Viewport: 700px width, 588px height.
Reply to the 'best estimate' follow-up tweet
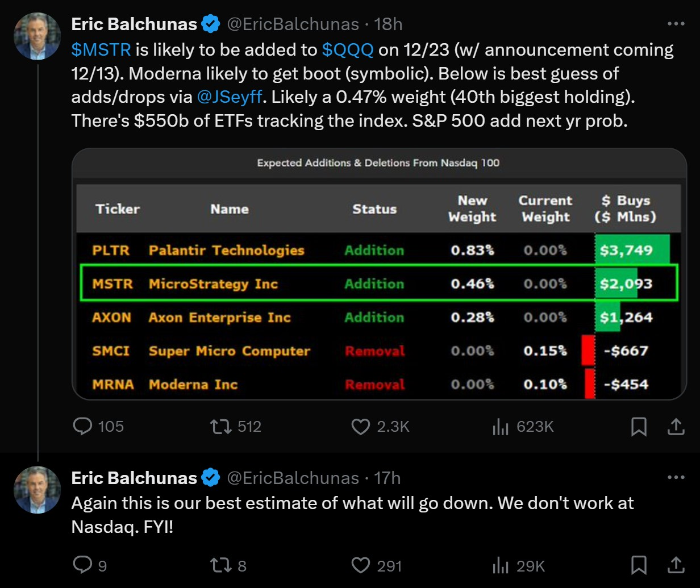[84, 565]
